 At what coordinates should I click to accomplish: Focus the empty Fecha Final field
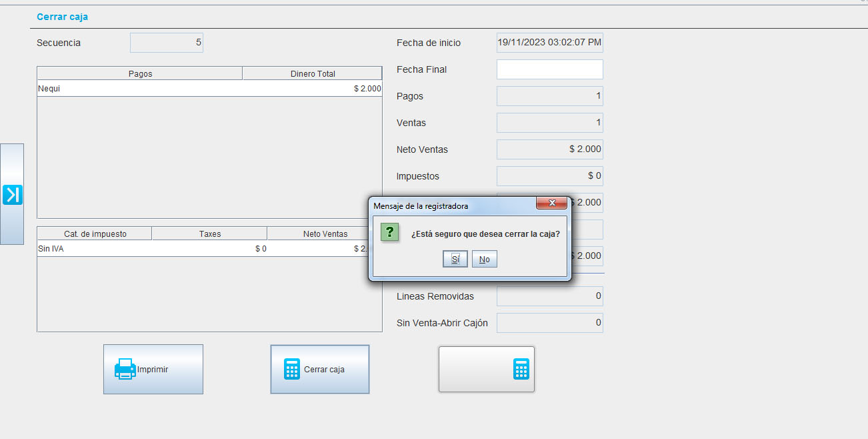pos(549,69)
